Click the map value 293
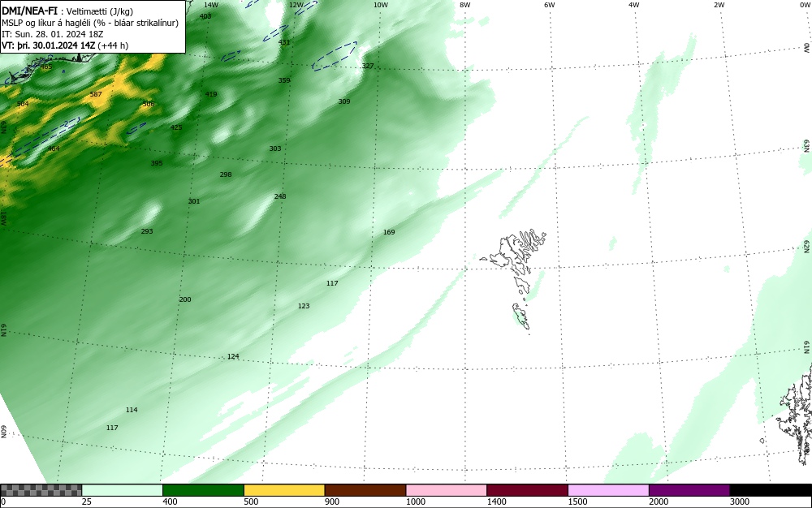The height and width of the screenshot is (508, 812). 147,231
